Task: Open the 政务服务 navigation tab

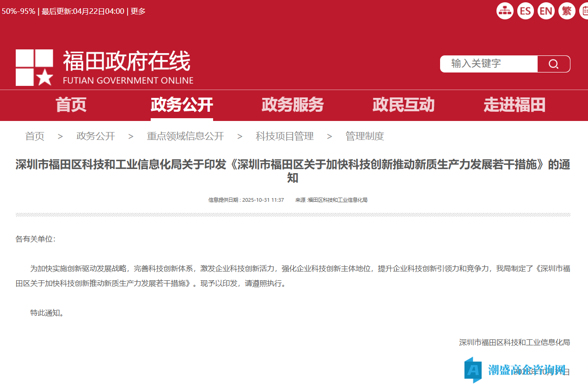Action: pyautogui.click(x=292, y=105)
